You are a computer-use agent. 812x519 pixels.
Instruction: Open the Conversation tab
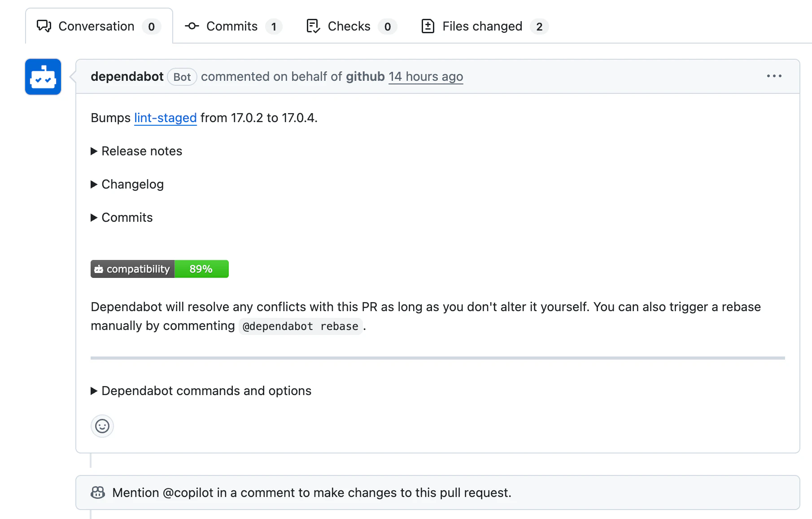tap(99, 26)
